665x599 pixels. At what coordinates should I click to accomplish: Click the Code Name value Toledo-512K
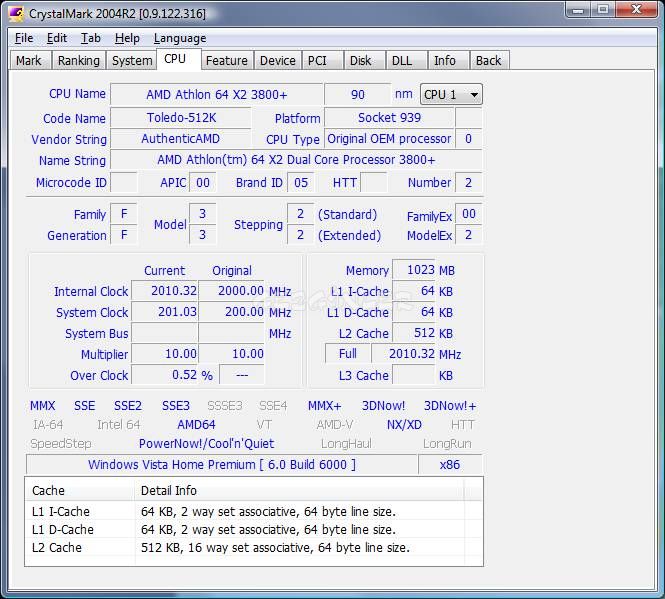pyautogui.click(x=181, y=118)
